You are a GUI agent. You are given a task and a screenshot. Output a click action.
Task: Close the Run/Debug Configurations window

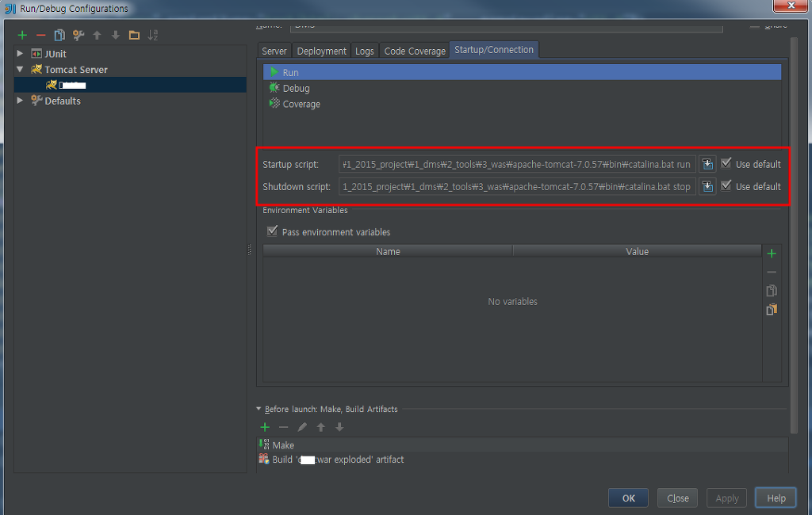[791, 6]
